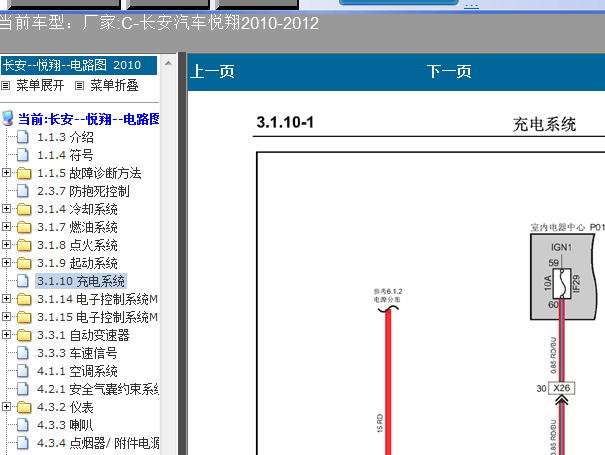605x455 pixels.
Task: Click 菜单展开 to expand menu
Action: click(x=40, y=85)
